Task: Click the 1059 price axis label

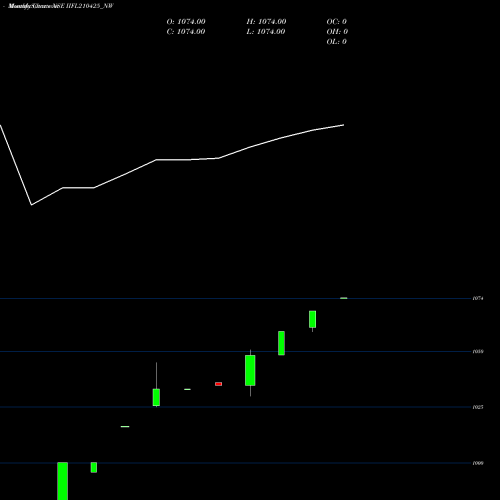Action: pyautogui.click(x=478, y=351)
